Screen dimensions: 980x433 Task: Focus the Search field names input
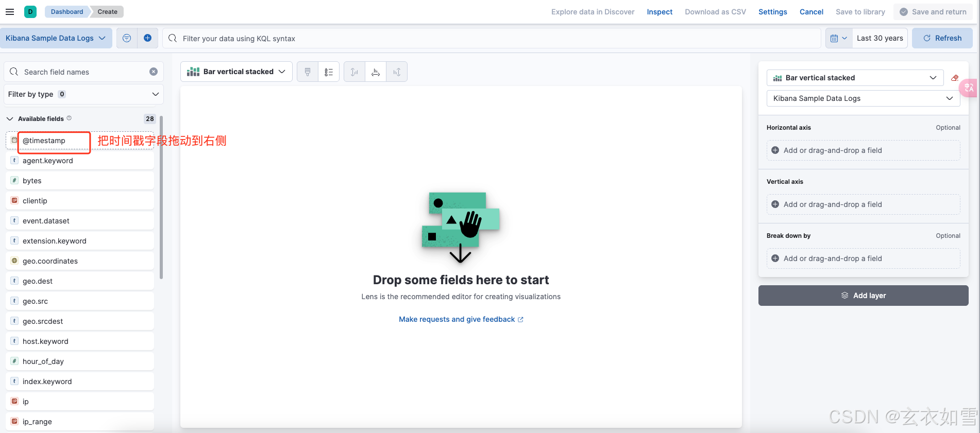pos(83,72)
